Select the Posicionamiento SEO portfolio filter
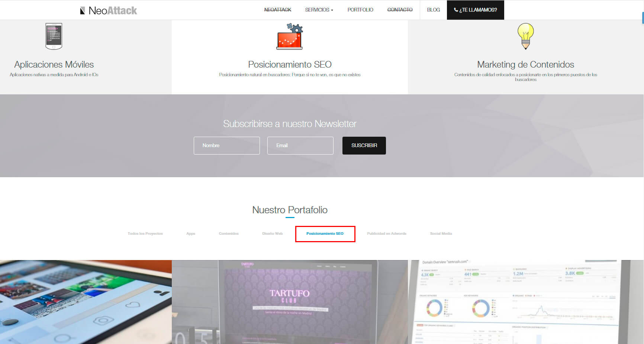Image resolution: width=644 pixels, height=344 pixels. (325, 233)
